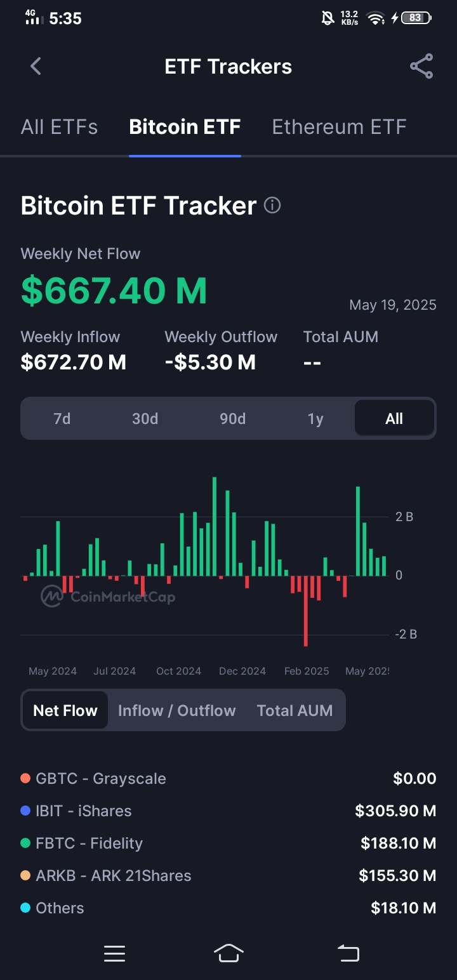This screenshot has width=457, height=980.
Task: Tap the Android home navigation icon
Action: pyautogui.click(x=228, y=953)
